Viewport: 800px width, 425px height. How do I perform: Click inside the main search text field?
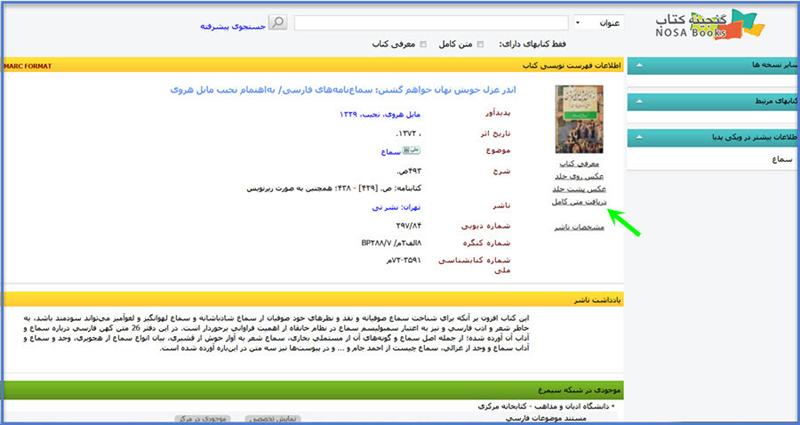coord(420,22)
